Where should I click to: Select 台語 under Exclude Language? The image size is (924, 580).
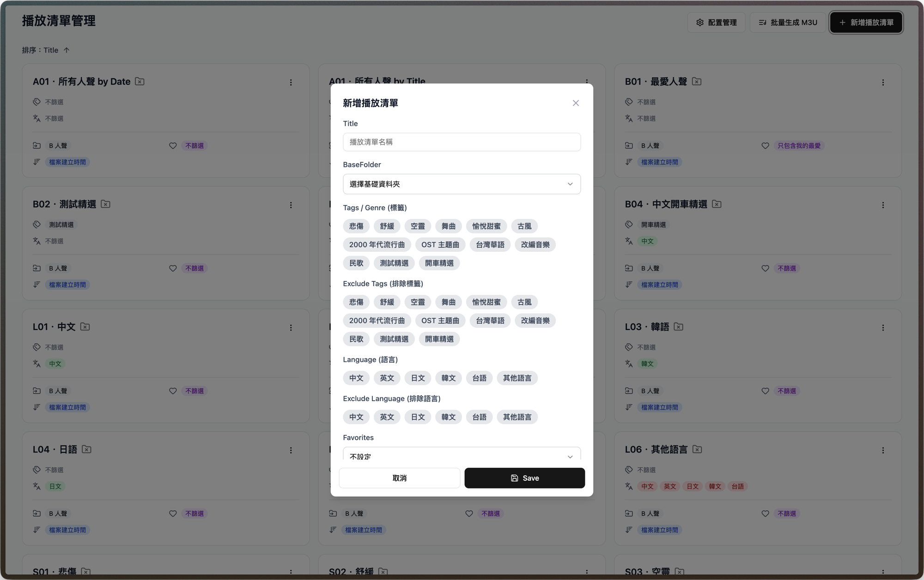[479, 417]
